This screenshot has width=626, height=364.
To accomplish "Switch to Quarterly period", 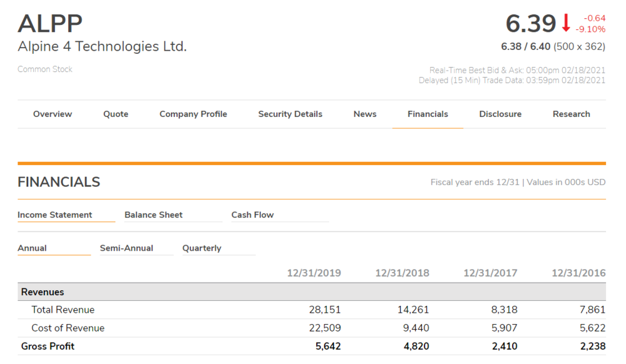I will [202, 248].
